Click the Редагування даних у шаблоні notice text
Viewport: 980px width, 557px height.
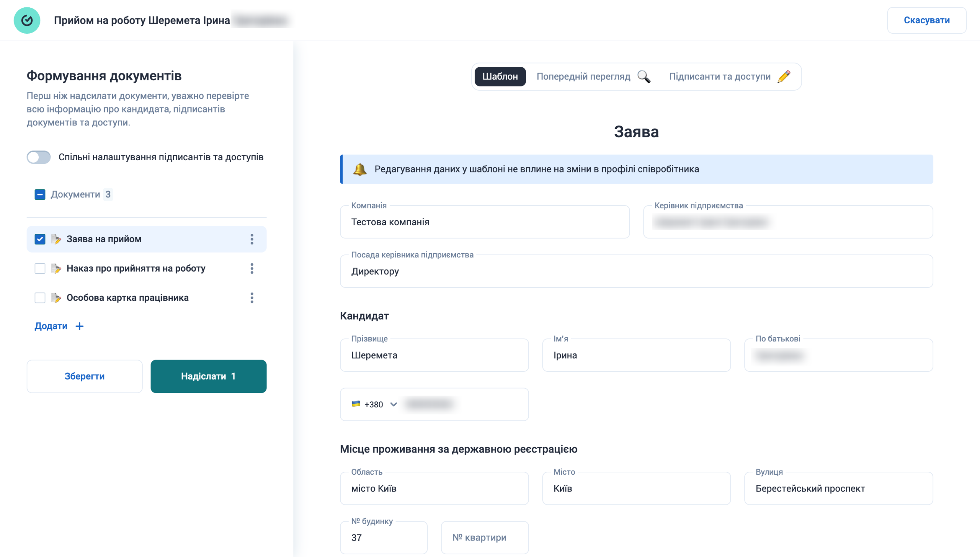(537, 169)
